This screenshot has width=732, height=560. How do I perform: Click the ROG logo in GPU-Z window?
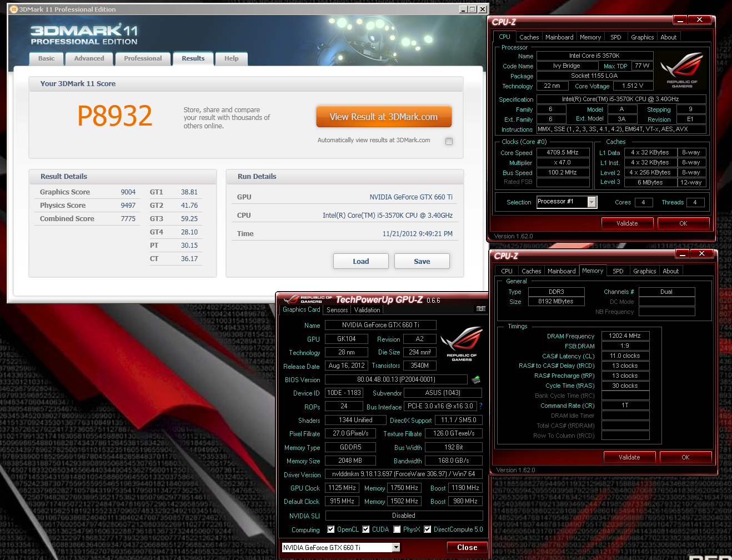pyautogui.click(x=462, y=344)
